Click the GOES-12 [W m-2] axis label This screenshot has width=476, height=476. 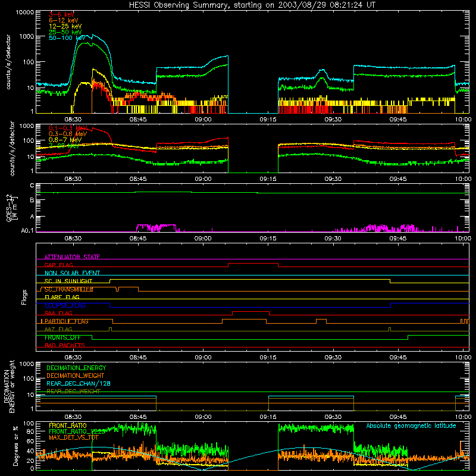[12, 208]
